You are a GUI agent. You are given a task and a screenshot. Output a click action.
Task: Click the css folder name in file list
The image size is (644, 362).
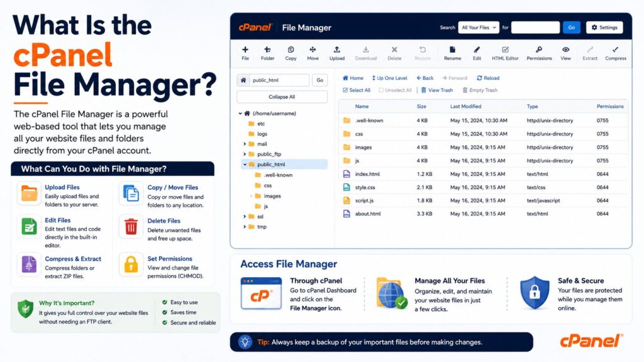[x=358, y=134]
